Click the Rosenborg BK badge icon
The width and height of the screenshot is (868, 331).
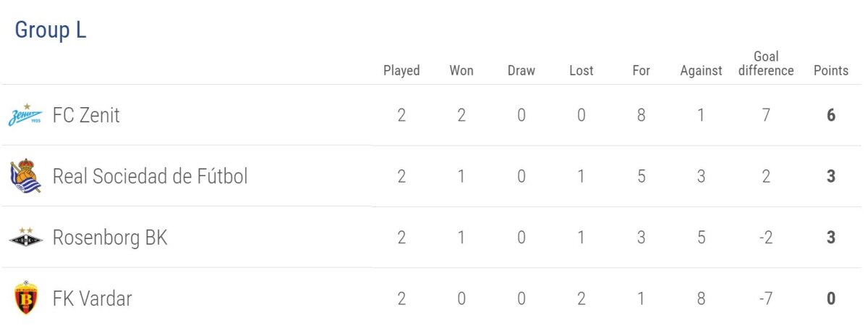25,237
